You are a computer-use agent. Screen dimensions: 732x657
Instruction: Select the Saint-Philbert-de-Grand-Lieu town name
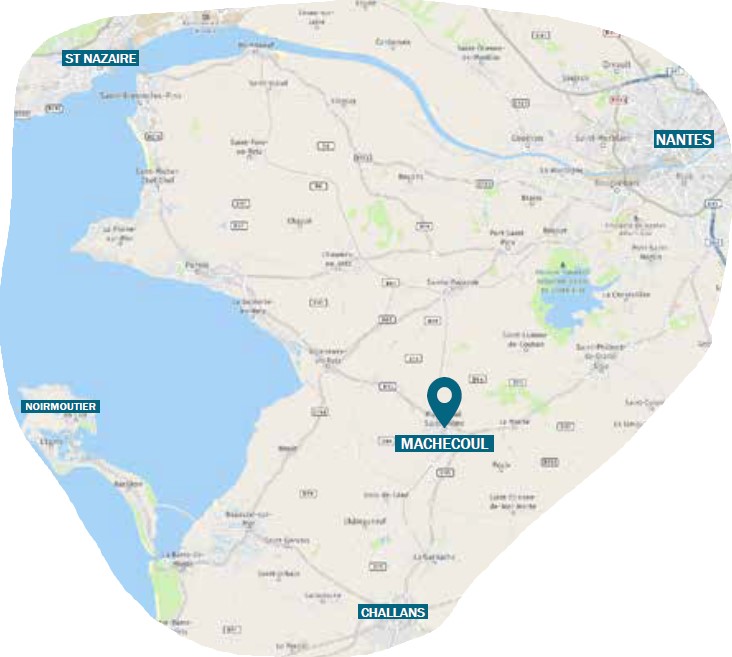pyautogui.click(x=600, y=354)
